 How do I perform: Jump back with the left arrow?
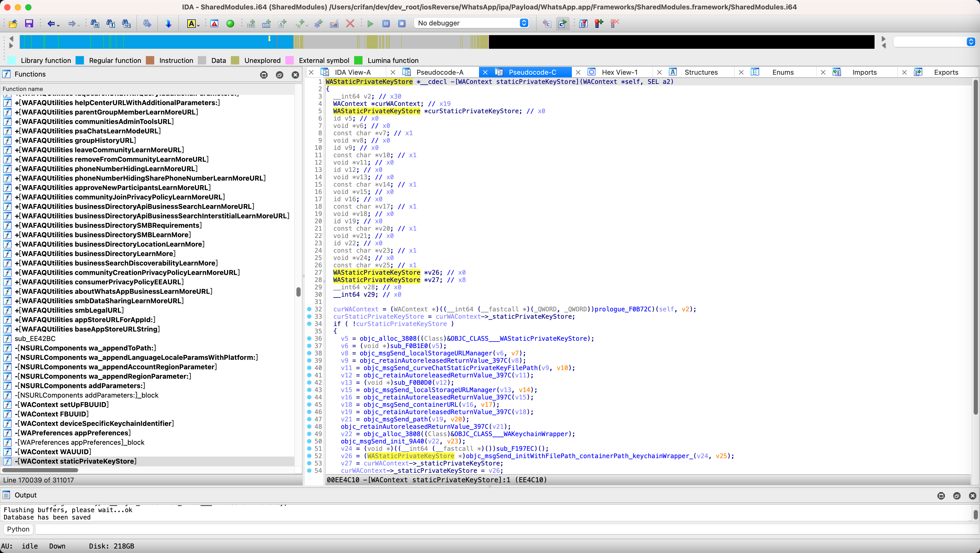(x=51, y=24)
